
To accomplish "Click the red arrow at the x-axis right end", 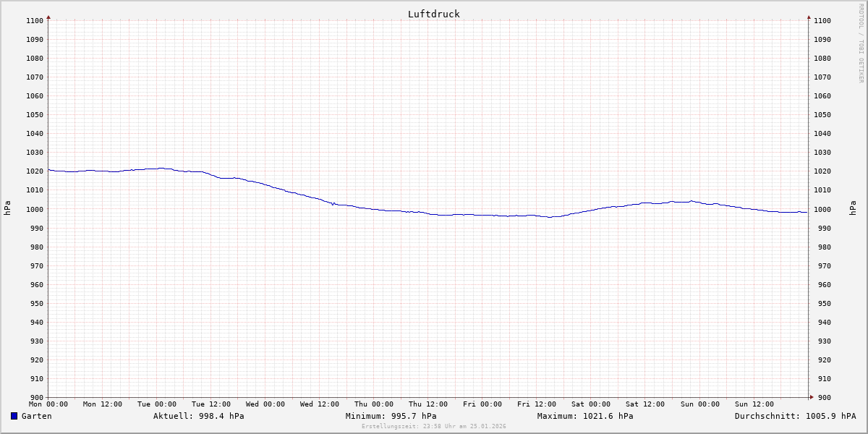I will pos(811,397).
